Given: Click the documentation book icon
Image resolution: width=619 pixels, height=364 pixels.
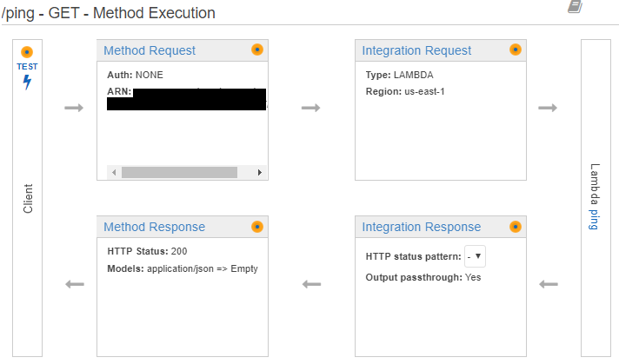Looking at the screenshot, I should [x=575, y=7].
